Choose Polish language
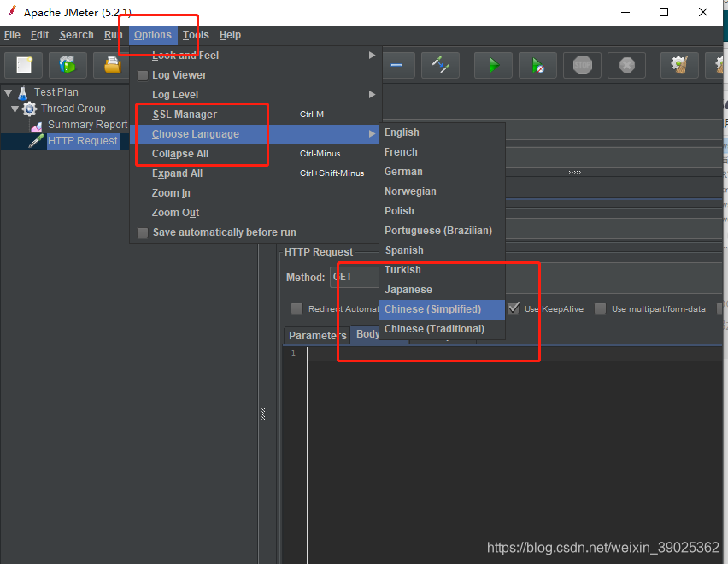Viewport: 728px width, 564px height. [442, 211]
